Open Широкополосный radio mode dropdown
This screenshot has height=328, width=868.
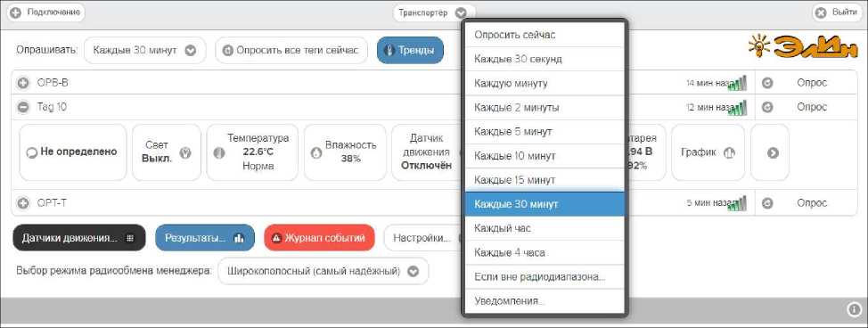click(x=323, y=272)
